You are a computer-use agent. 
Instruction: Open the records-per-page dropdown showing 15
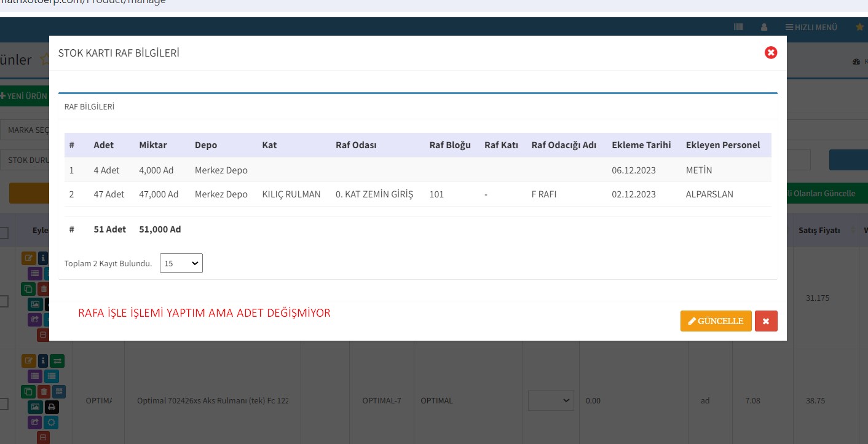click(181, 263)
